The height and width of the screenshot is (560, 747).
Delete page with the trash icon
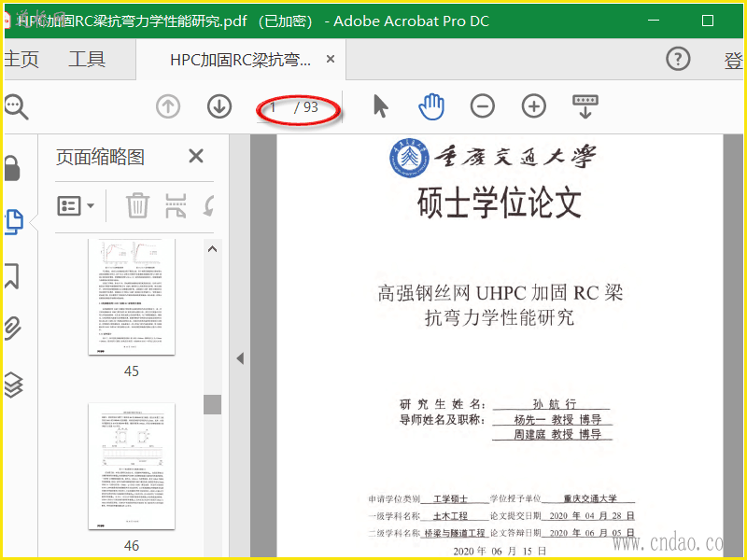(137, 205)
